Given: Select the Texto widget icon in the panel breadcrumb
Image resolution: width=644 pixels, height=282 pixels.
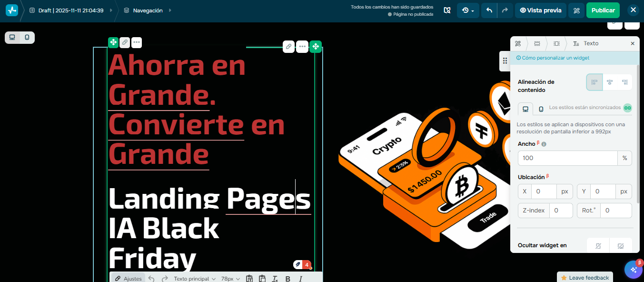Looking at the screenshot, I should point(577,43).
